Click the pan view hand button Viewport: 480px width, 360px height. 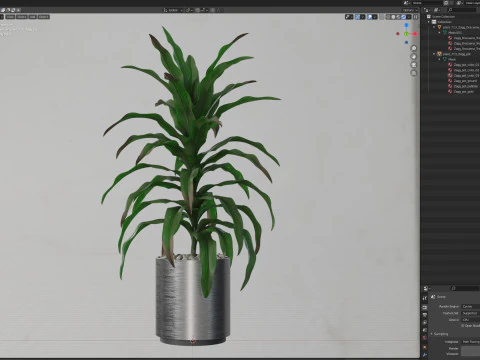point(414,57)
